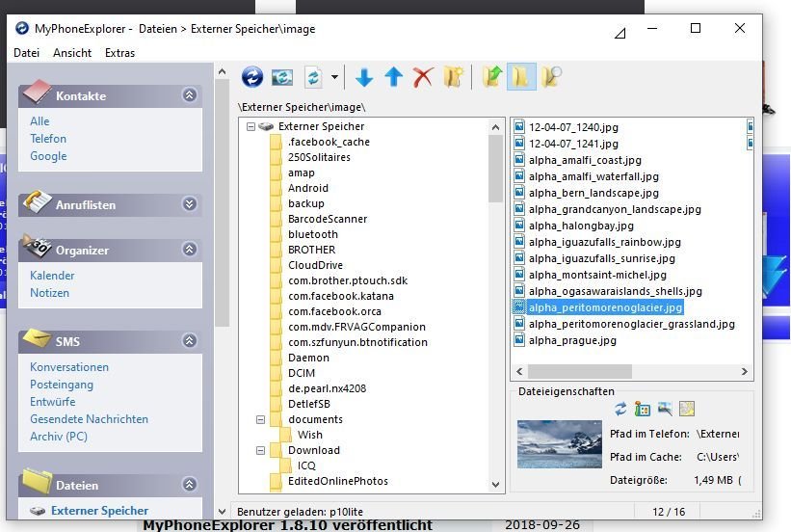791x532 pixels.
Task: Click the contact picture icon in Dateieigenschaften
Action: 643,409
